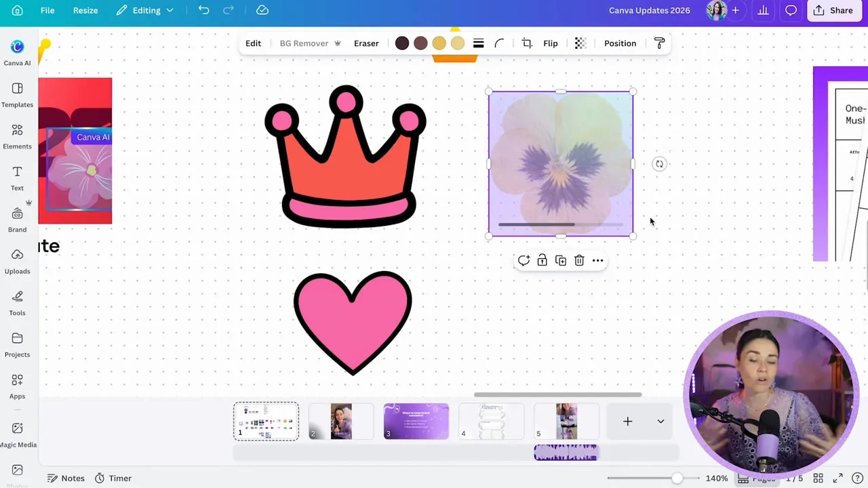
Task: Open the Templates panel
Action: coord(17,94)
